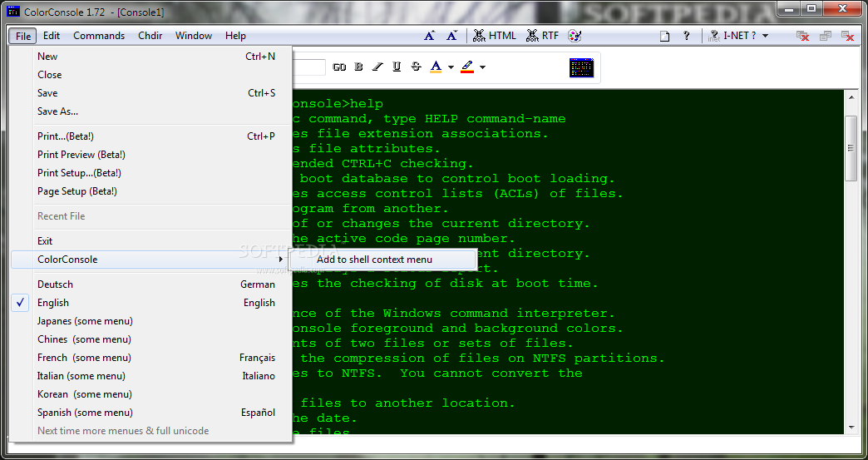Screen dimensions: 868x460
Task: Select Print Setup...(Beta!)
Action: coord(150,173)
